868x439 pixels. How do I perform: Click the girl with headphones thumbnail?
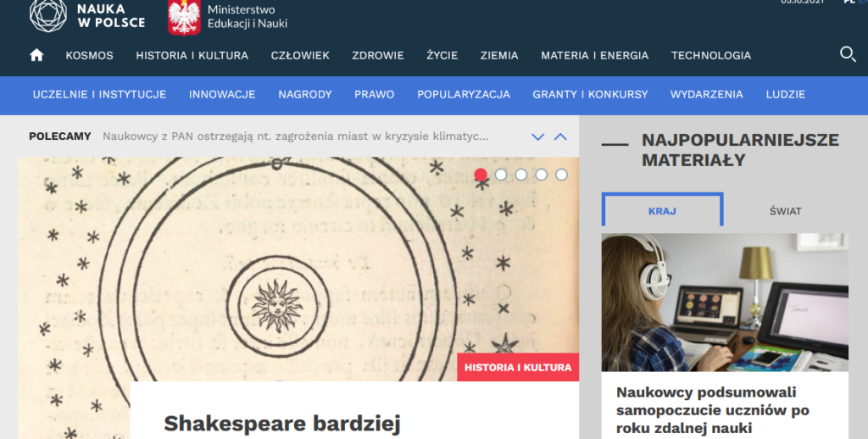pos(725,303)
